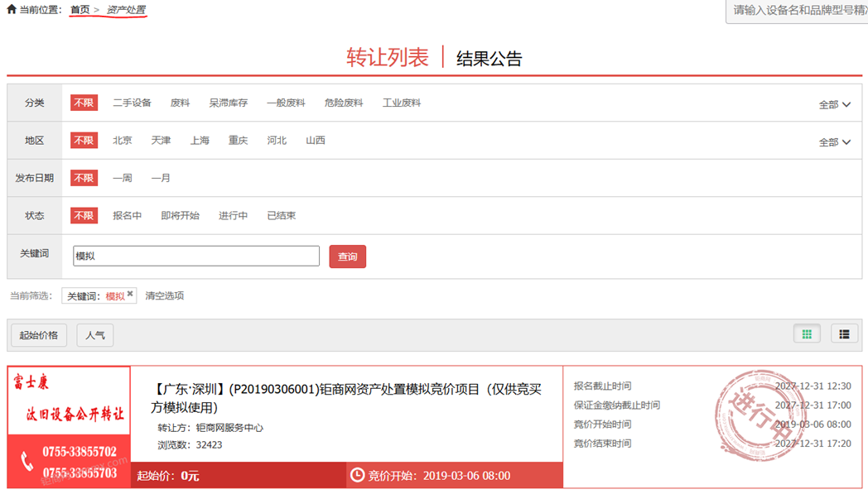This screenshot has height=494, width=868.
Task: Select 不限 in the 地区 row
Action: (84, 141)
